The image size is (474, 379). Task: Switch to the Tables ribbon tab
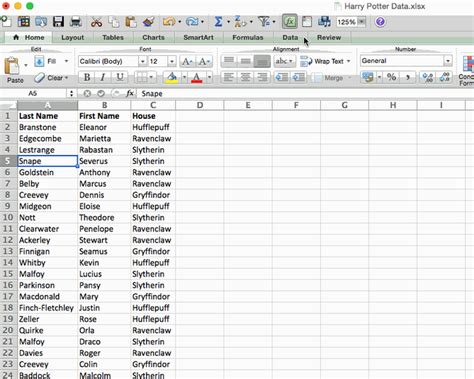[x=113, y=37]
